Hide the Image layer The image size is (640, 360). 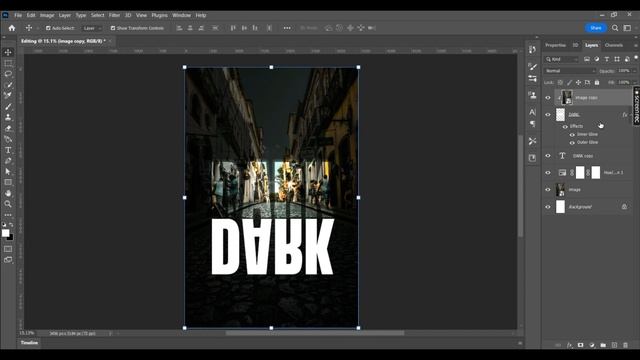[x=548, y=190]
